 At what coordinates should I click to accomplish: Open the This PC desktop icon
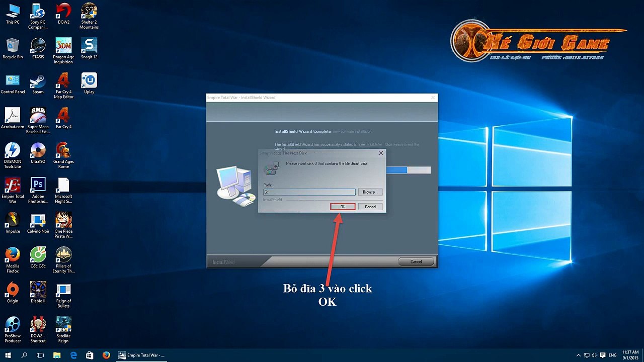[13, 15]
